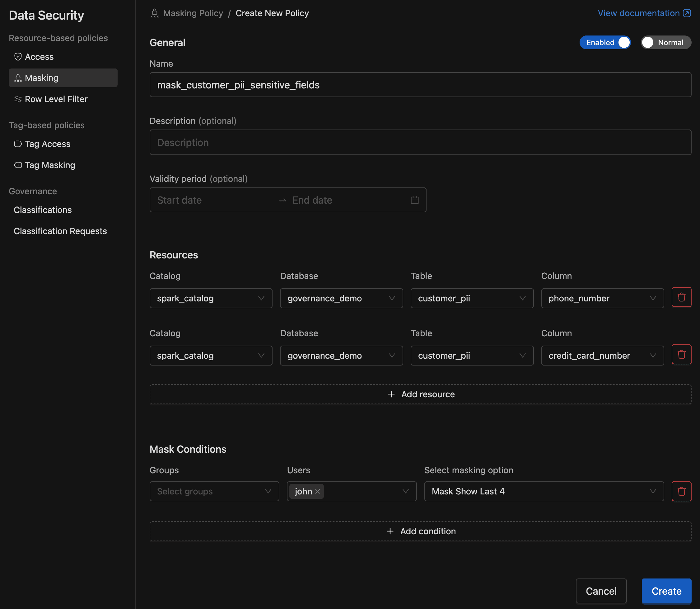Select Access under Resource-based policies
Screen dimensions: 700x609
(39, 57)
